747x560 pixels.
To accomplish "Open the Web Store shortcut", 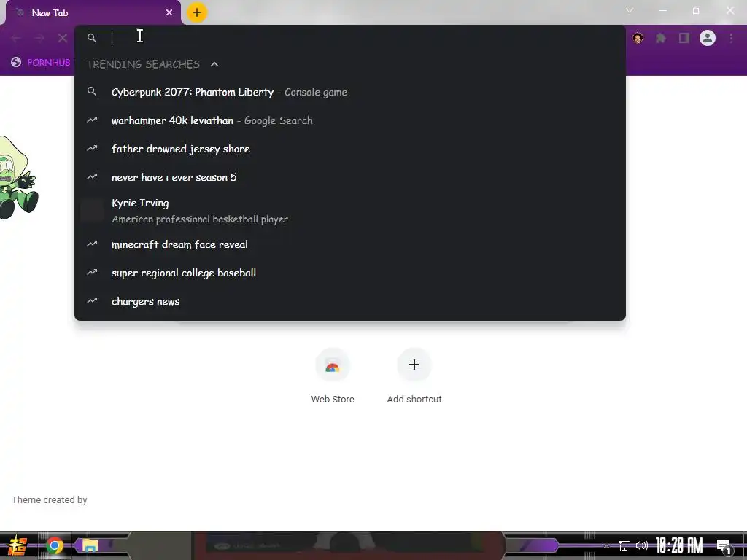I will click(333, 376).
